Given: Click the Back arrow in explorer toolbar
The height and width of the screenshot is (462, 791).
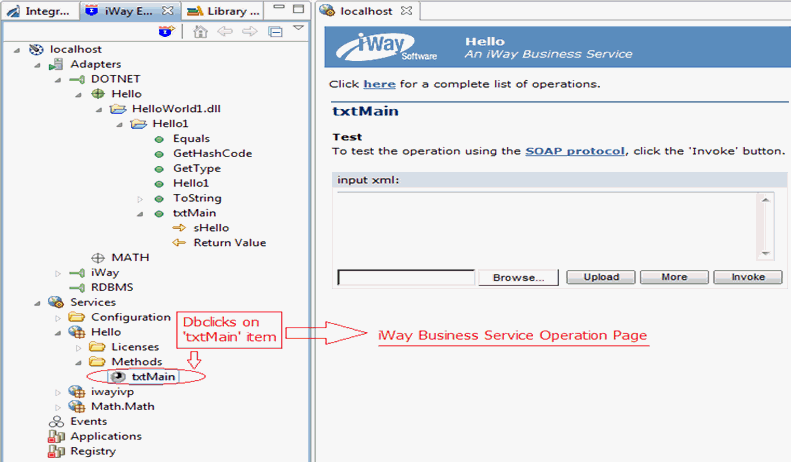Looking at the screenshot, I should (225, 31).
